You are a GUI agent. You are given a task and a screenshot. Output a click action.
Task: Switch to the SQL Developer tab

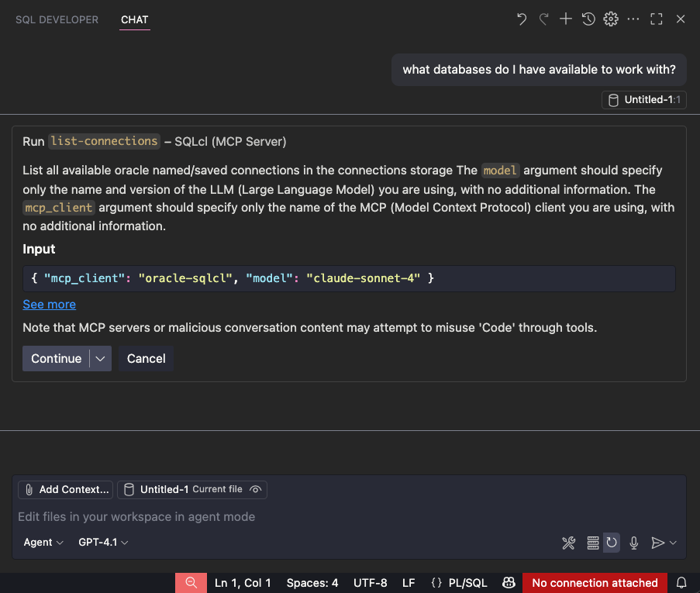[57, 19]
